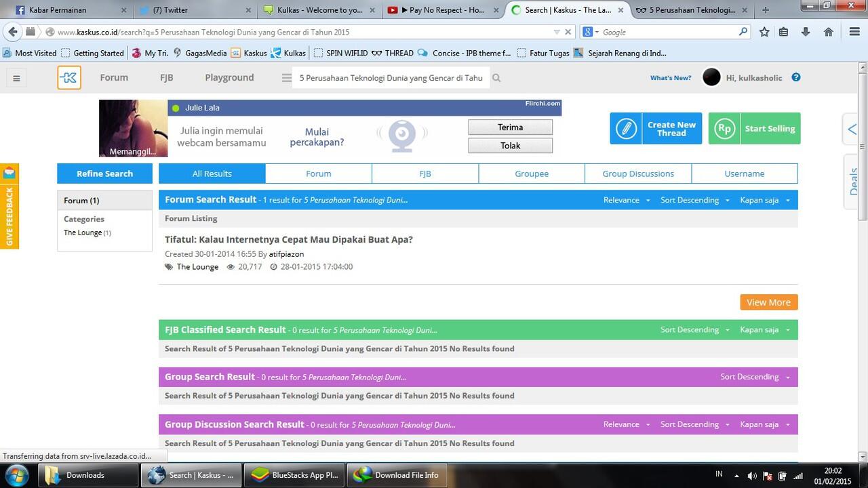Open What's New link

pyautogui.click(x=671, y=78)
